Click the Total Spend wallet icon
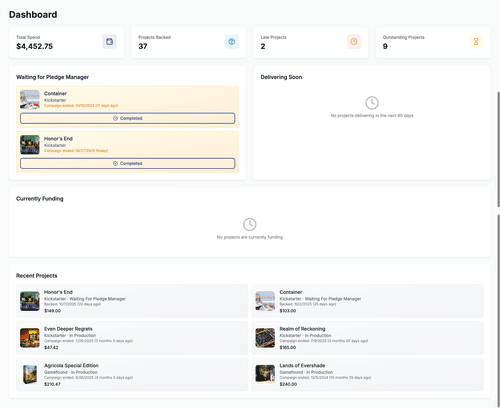This screenshot has height=408, width=500. (109, 42)
